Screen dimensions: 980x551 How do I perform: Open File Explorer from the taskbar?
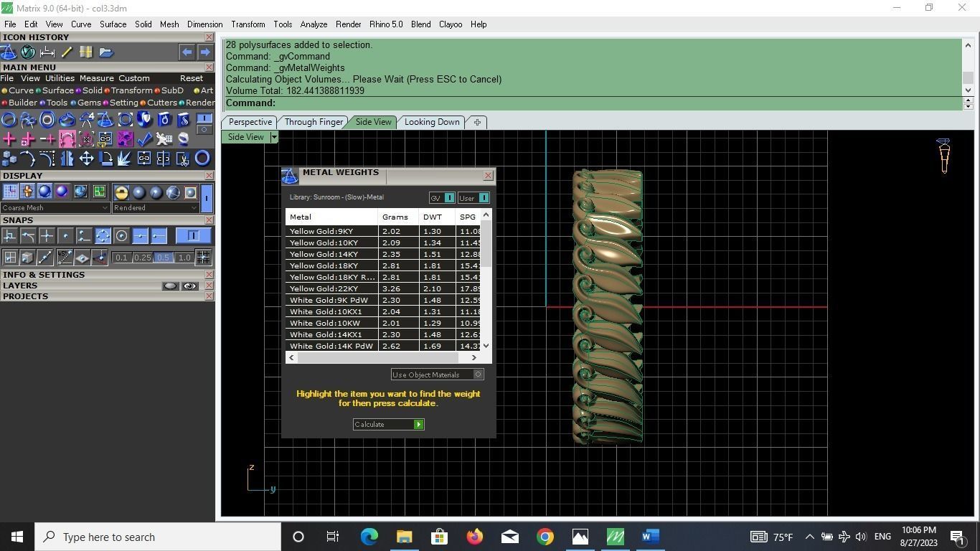(404, 537)
